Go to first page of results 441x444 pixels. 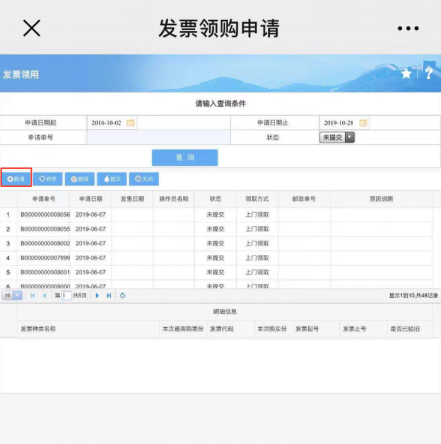pyautogui.click(x=32, y=295)
